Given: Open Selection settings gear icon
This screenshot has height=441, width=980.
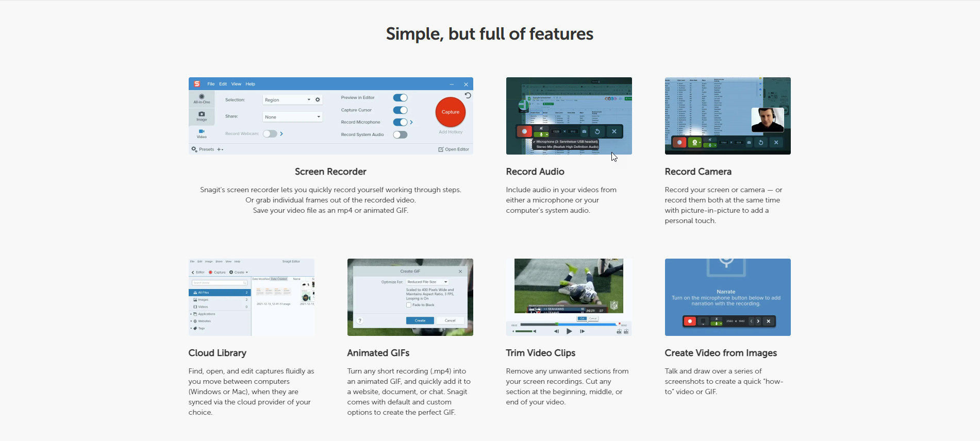Looking at the screenshot, I should [318, 100].
